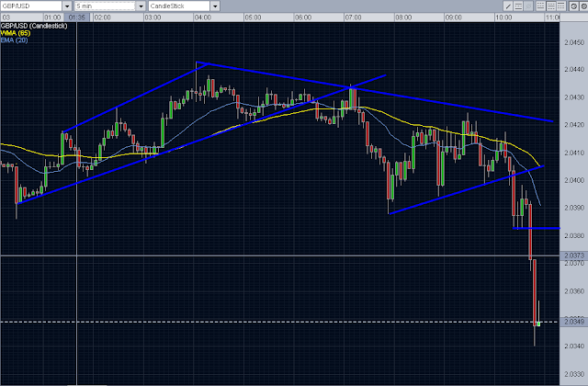Click the 10:00 time axis label
The image size is (588, 386).
click(503, 17)
